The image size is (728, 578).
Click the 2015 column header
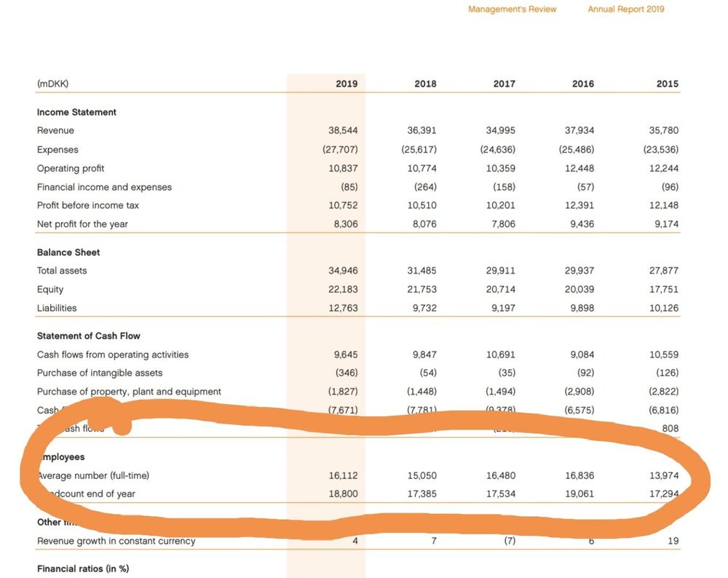pos(668,84)
